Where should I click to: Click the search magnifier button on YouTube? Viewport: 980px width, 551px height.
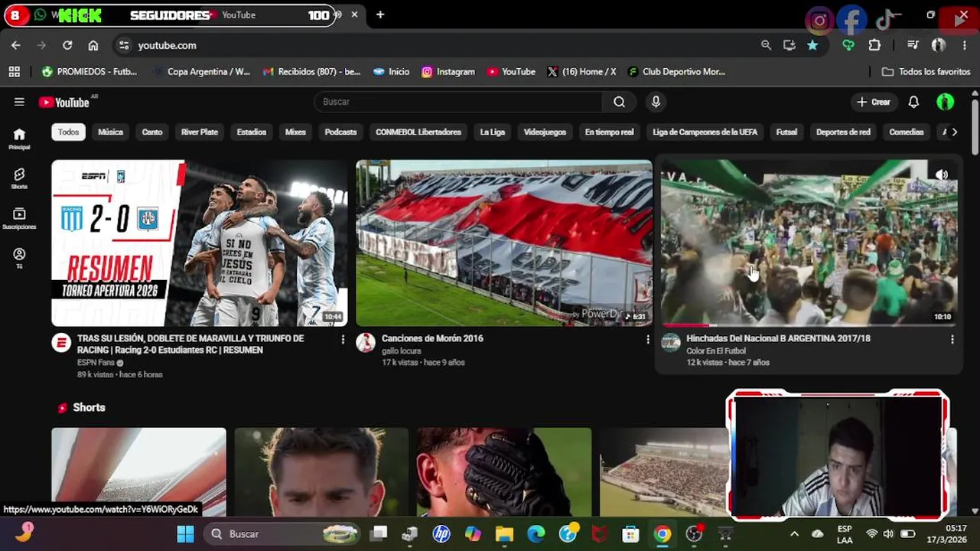619,102
